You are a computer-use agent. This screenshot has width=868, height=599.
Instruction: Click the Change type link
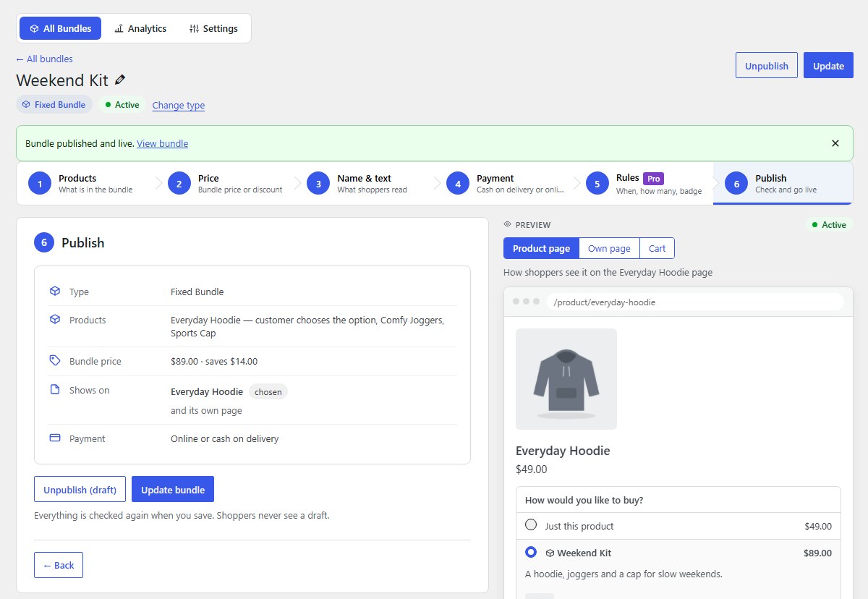(179, 105)
